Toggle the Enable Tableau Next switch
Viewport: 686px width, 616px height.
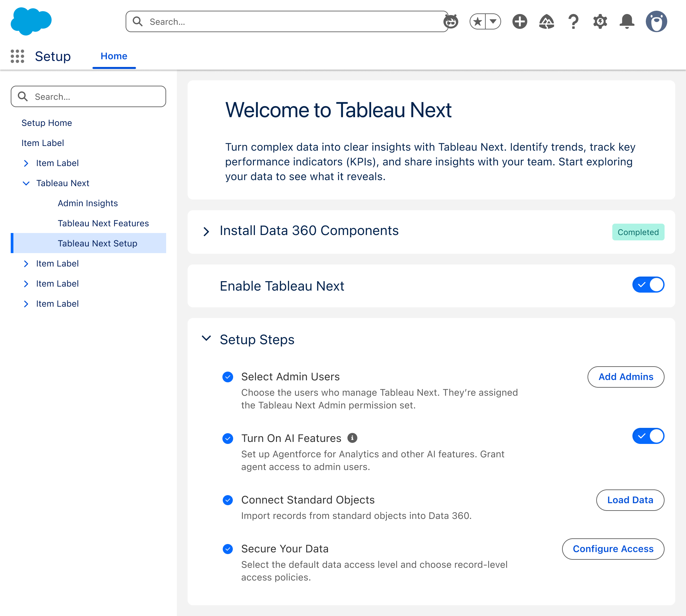pos(648,285)
